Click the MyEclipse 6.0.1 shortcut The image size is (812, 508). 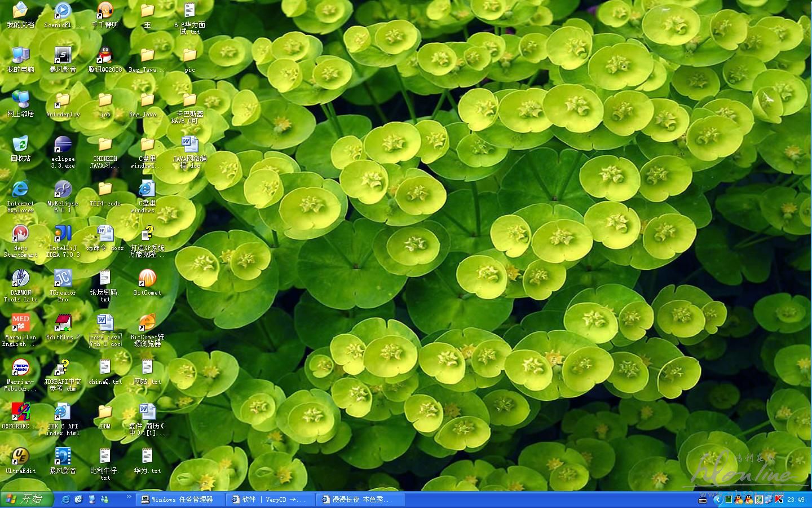tap(63, 190)
